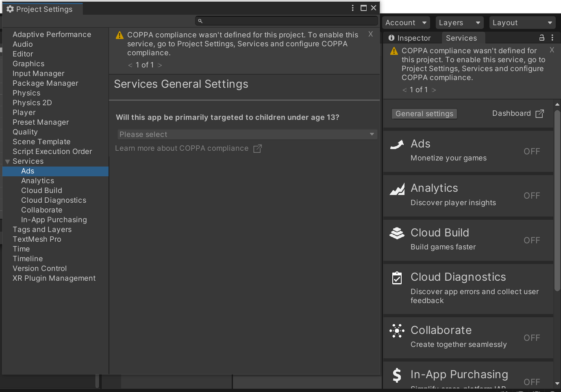561x392 pixels.
Task: Open the Layout dropdown
Action: [x=522, y=23]
